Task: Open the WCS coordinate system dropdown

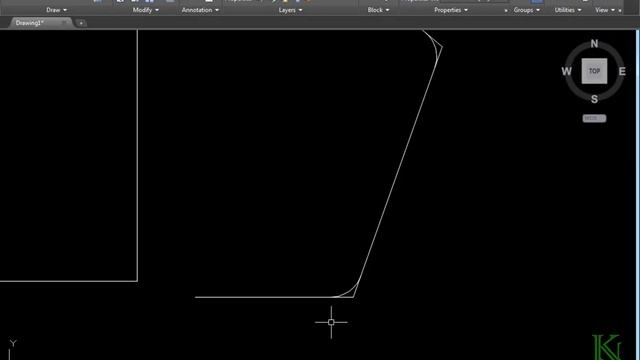Action: [594, 118]
